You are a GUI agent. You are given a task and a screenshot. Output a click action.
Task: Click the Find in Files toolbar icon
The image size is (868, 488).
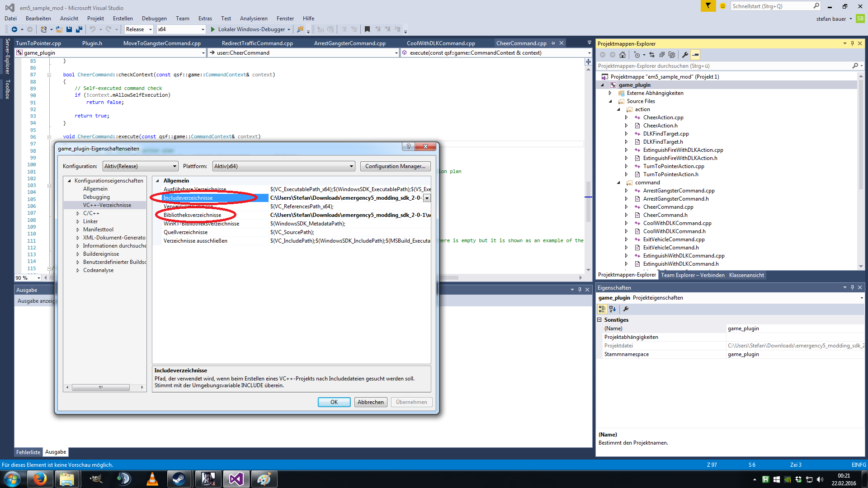tap(300, 29)
